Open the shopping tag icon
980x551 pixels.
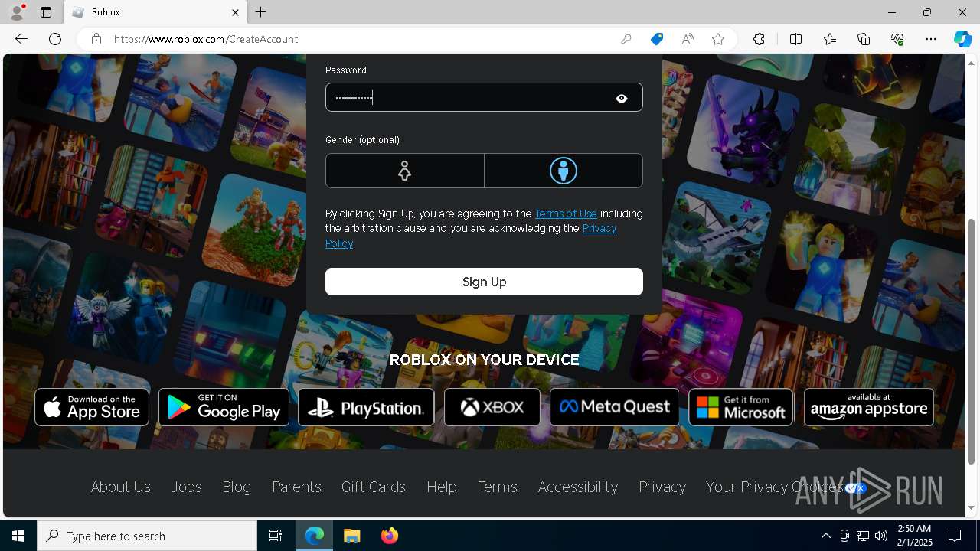pos(657,39)
